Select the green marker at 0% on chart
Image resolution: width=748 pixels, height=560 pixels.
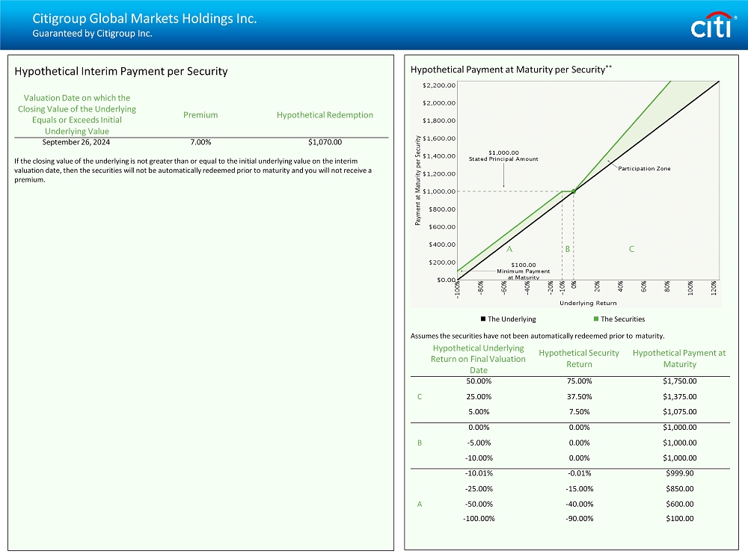pyautogui.click(x=574, y=191)
